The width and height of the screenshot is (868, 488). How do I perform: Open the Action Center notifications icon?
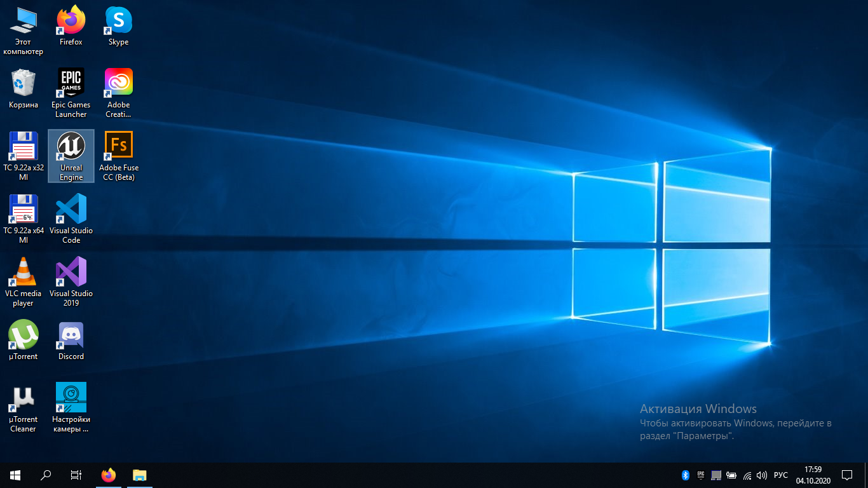pyautogui.click(x=847, y=475)
